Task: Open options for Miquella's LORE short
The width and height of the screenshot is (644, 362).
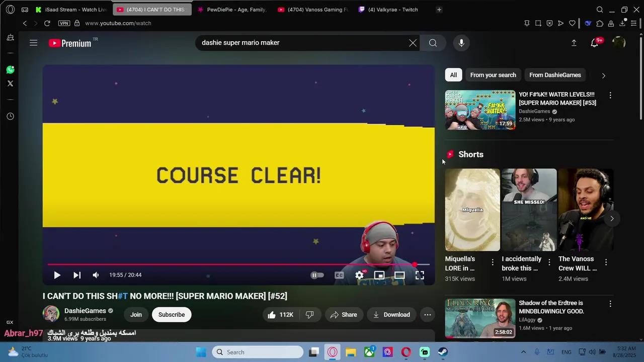Action: point(493,262)
